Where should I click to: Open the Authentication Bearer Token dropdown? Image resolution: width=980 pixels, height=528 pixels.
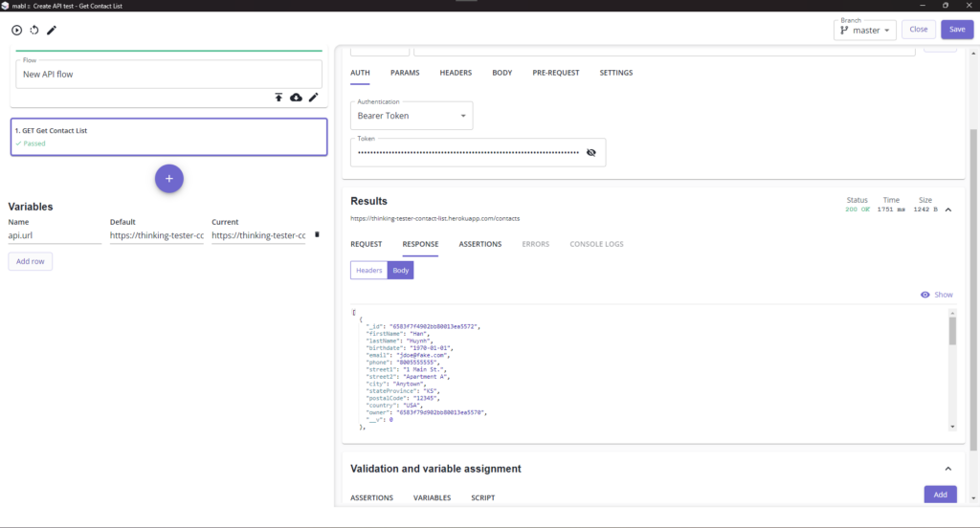pyautogui.click(x=412, y=116)
